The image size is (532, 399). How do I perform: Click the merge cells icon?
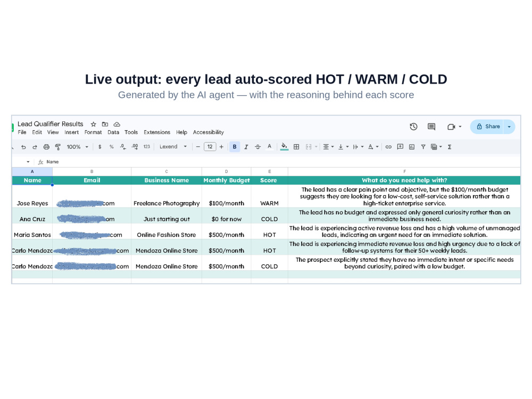click(x=309, y=147)
